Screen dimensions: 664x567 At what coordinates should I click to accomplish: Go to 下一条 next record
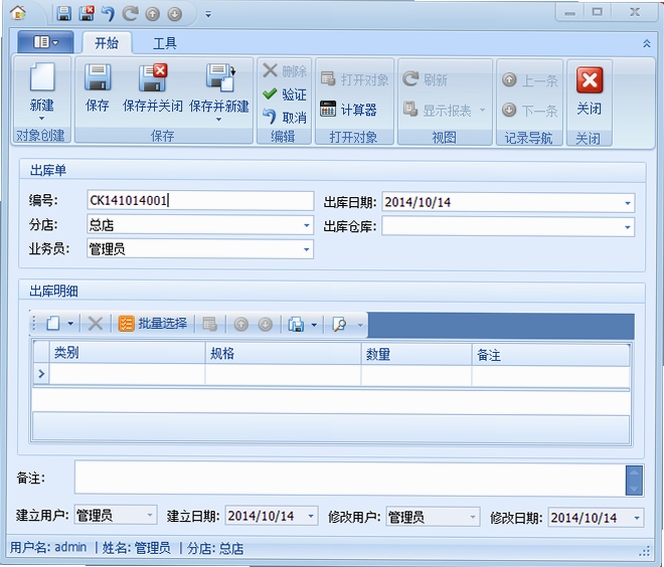tap(530, 111)
